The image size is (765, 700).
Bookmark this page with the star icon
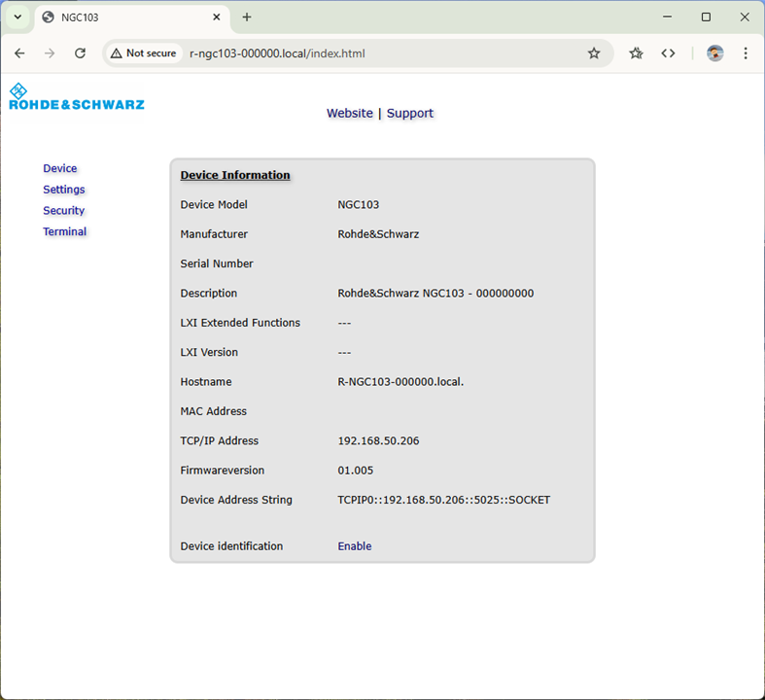(x=594, y=53)
